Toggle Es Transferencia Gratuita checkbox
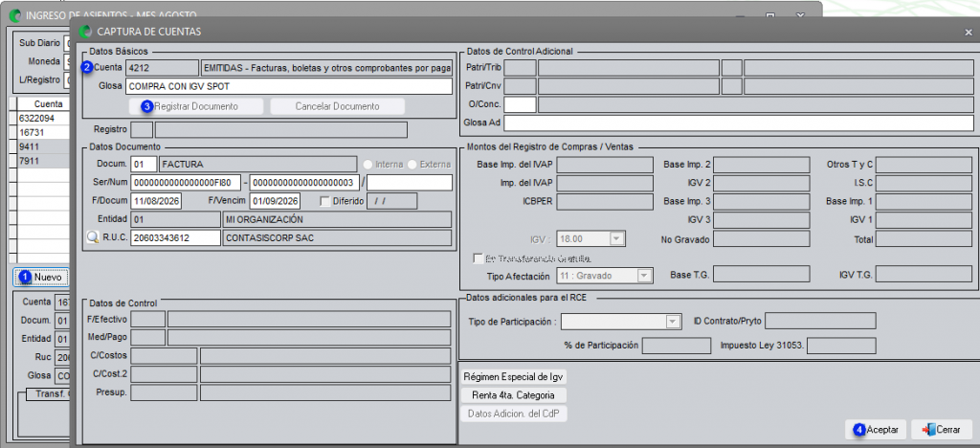 479,258
